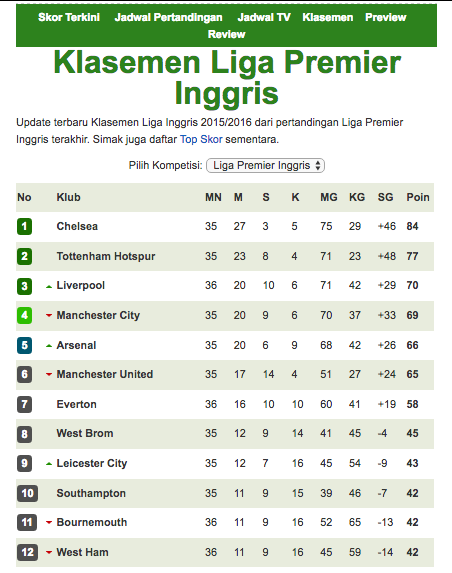
Task: Click the blue rank 5 badge
Action: (24, 345)
